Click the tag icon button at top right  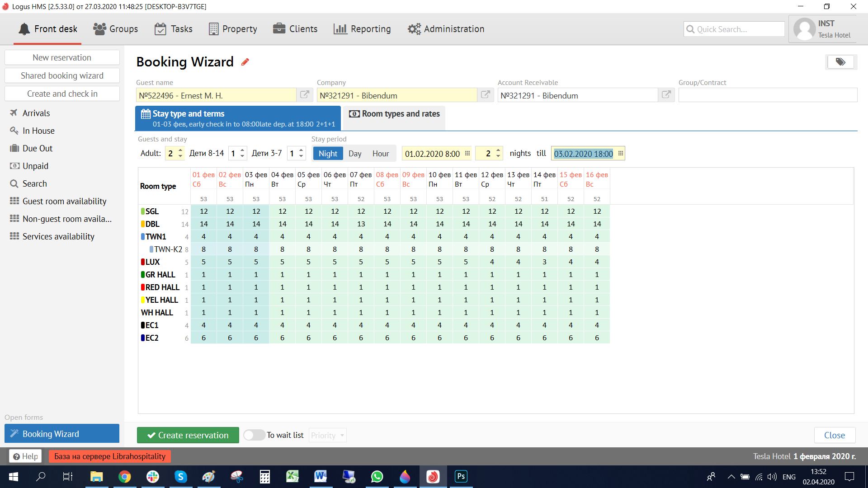pos(840,62)
